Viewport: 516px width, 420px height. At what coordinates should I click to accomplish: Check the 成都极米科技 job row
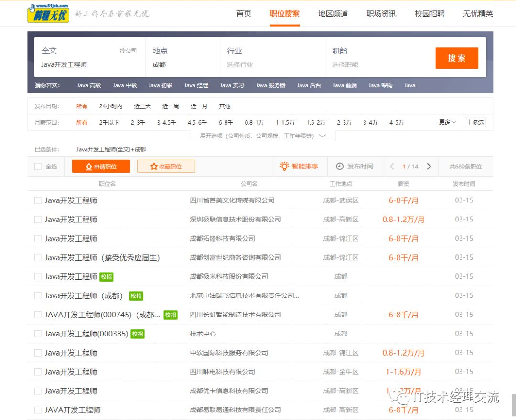click(38, 277)
